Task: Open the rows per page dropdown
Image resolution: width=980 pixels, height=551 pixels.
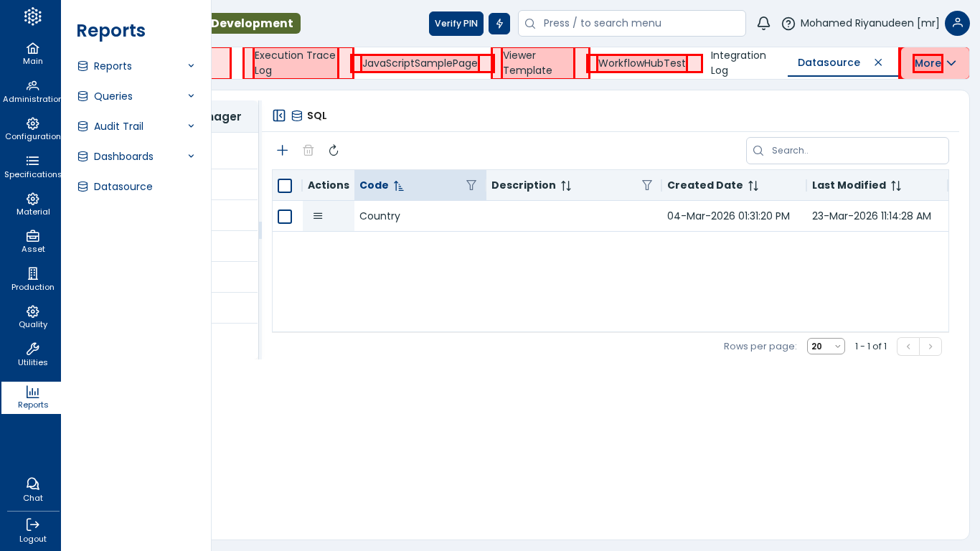Action: (x=826, y=347)
